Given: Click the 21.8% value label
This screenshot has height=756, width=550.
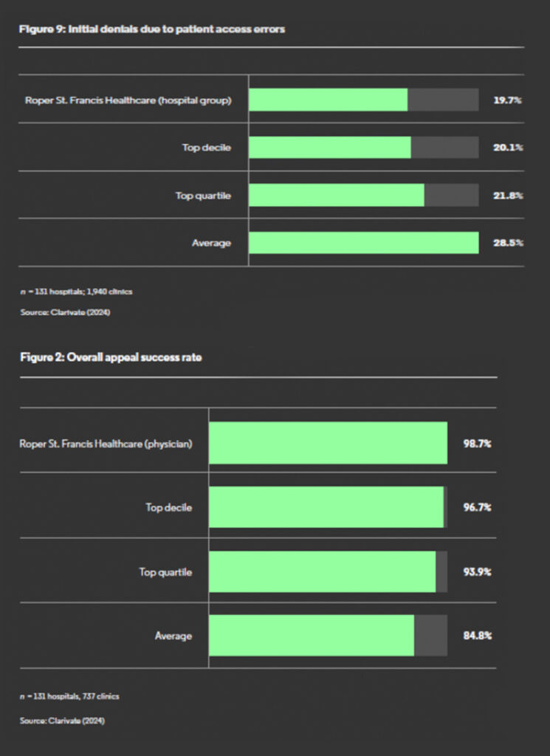Looking at the screenshot, I should pos(508,195).
